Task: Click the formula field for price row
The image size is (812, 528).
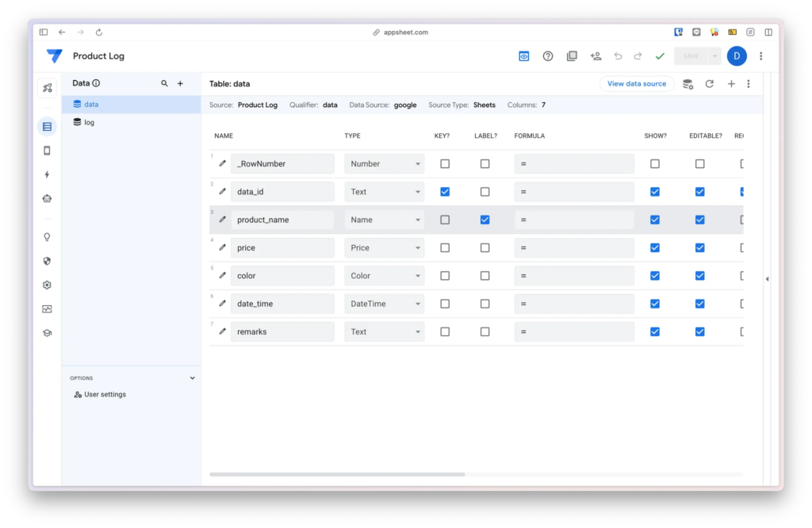Action: [x=574, y=247]
